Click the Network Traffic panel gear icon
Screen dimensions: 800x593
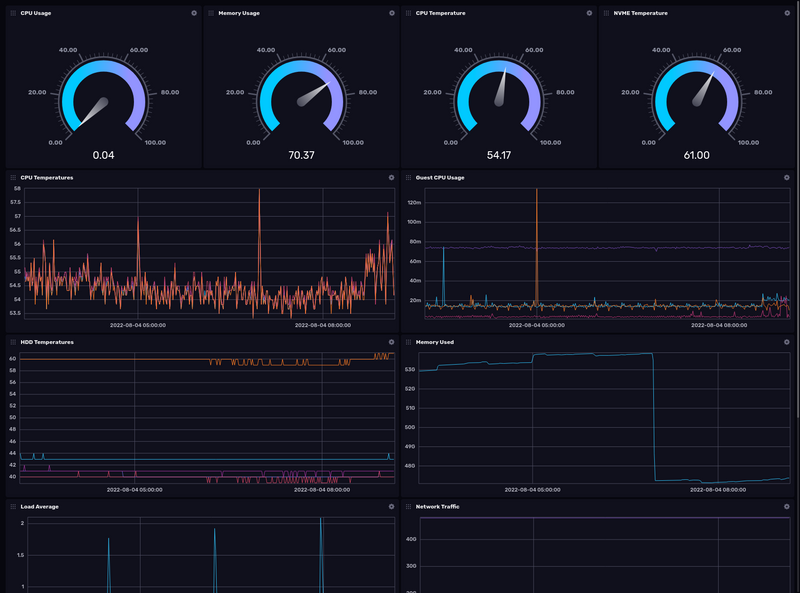pos(787,507)
